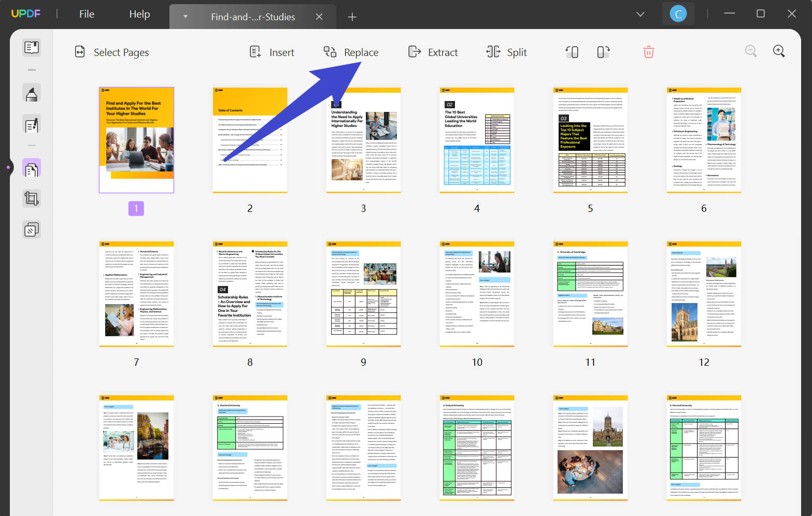812x516 pixels.
Task: Open the Crop Pages tool
Action: click(x=31, y=198)
